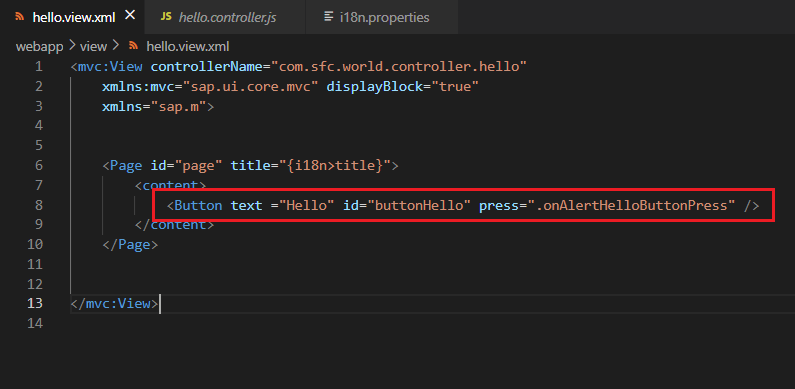Click line number 8 in the gutter
Image resolution: width=795 pixels, height=389 pixels.
[x=39, y=205]
